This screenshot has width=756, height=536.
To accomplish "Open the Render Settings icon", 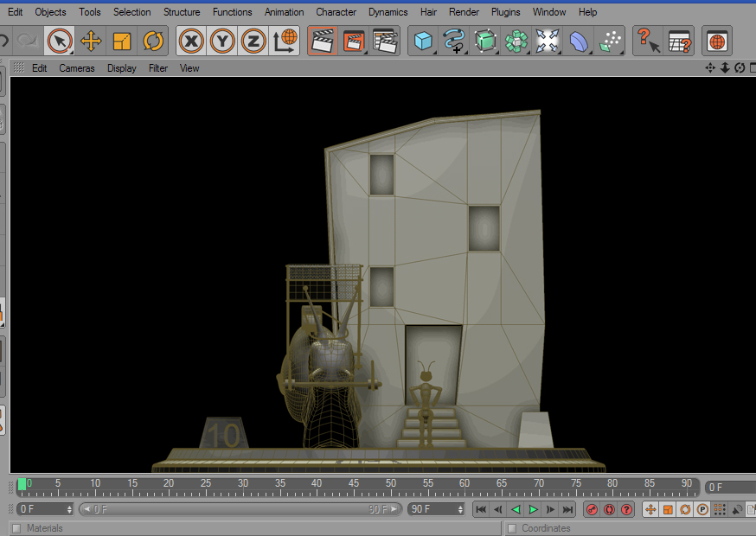I will tap(385, 41).
